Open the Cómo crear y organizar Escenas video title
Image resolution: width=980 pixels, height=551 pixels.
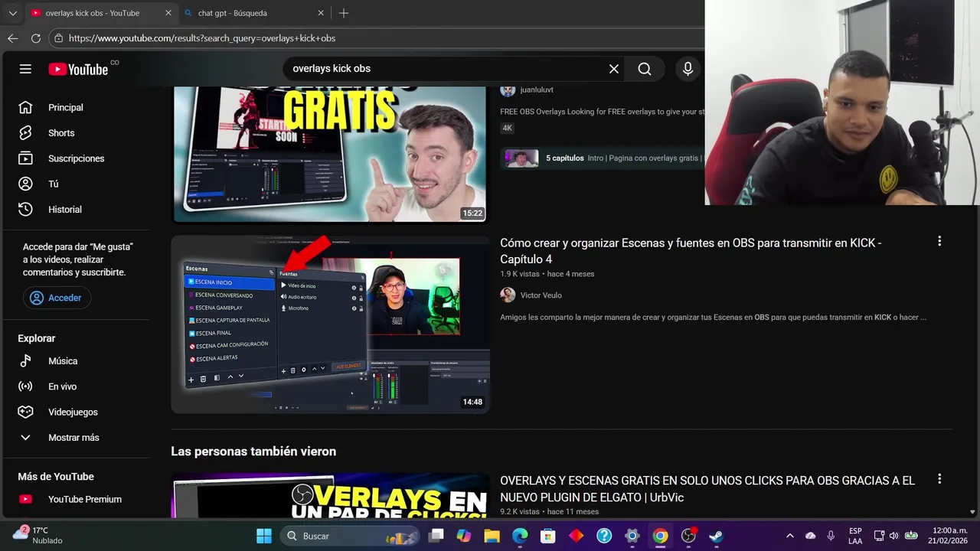pyautogui.click(x=691, y=251)
